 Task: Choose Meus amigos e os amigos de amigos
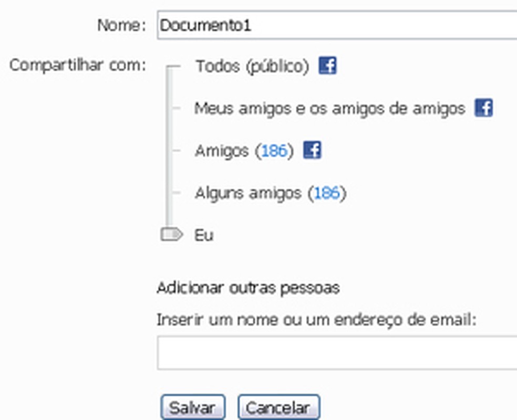329,109
